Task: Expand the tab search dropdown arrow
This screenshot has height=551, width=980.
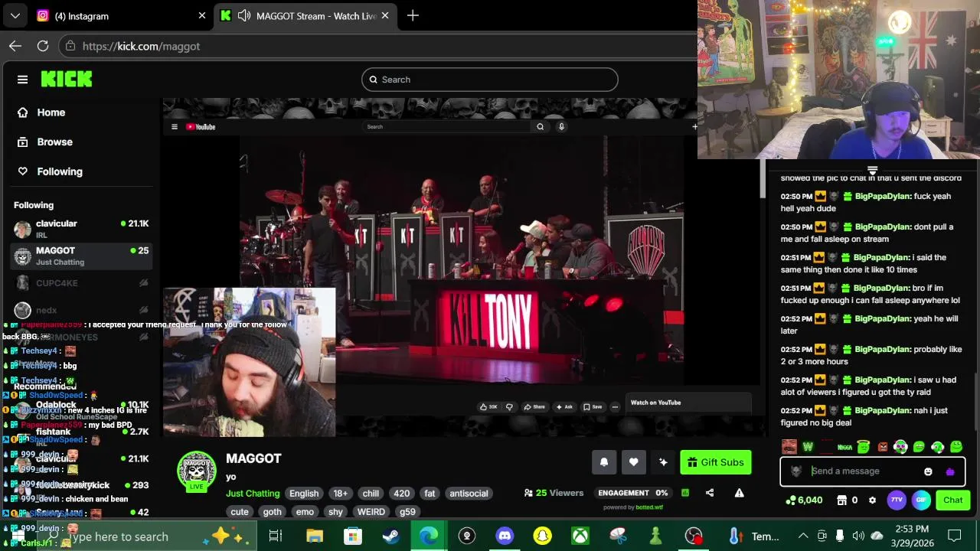Action: click(x=15, y=15)
